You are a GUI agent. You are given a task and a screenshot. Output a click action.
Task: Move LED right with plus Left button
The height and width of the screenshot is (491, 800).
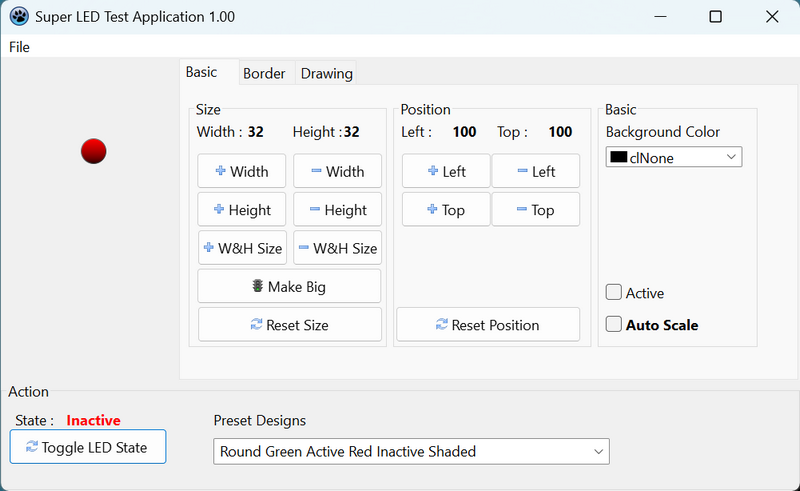[446, 171]
